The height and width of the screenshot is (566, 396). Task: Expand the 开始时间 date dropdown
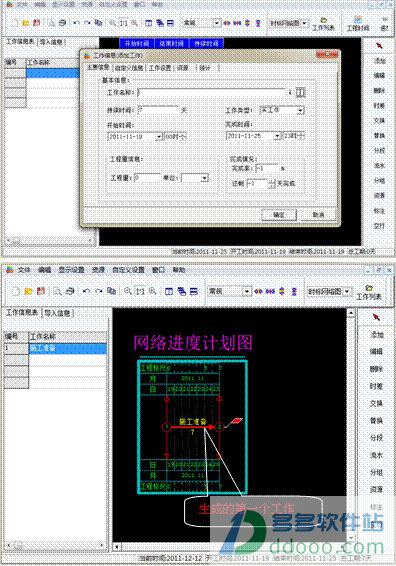click(x=159, y=137)
